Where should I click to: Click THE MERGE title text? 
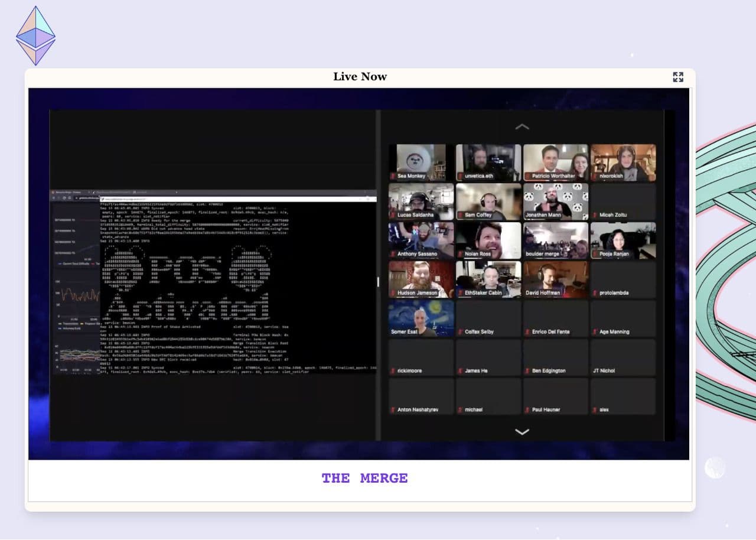point(364,478)
